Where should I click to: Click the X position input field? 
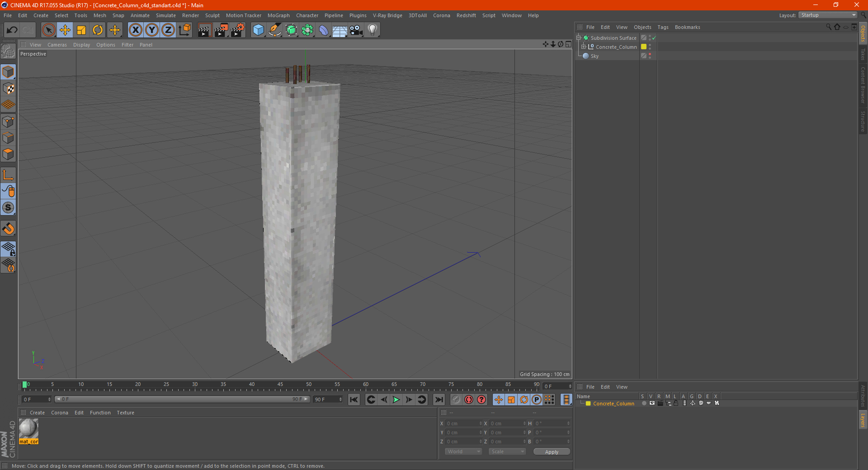(x=464, y=423)
